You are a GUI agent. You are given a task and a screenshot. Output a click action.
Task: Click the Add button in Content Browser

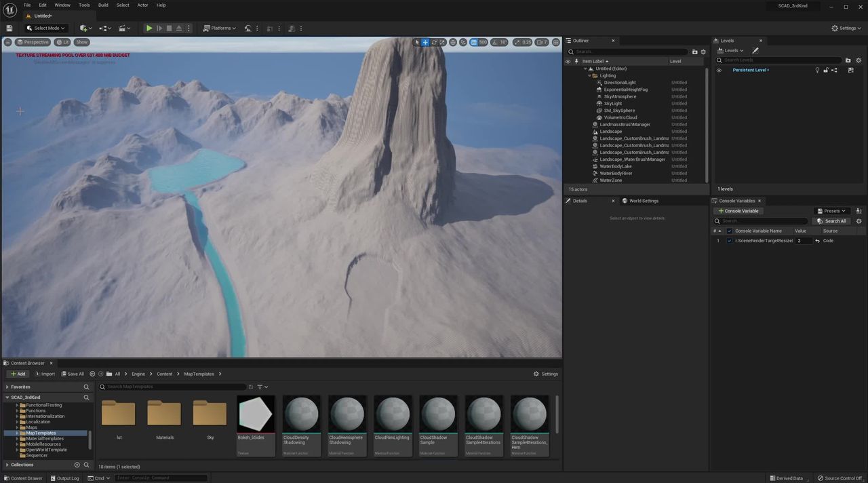[x=18, y=374]
